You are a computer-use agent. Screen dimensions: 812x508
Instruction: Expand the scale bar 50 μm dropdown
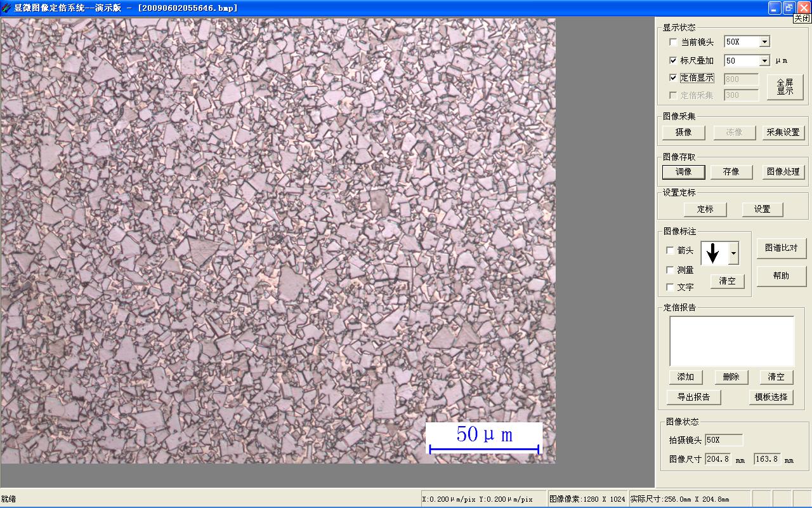pyautogui.click(x=764, y=61)
